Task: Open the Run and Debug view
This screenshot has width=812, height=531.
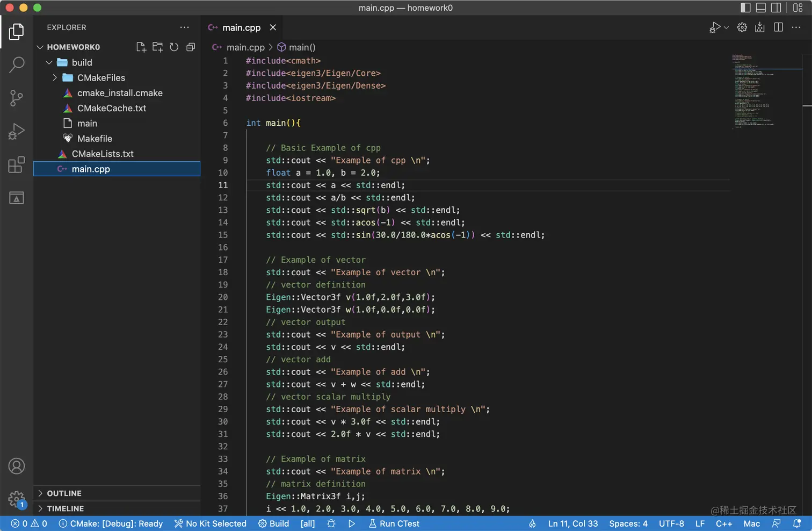Action: click(x=17, y=131)
